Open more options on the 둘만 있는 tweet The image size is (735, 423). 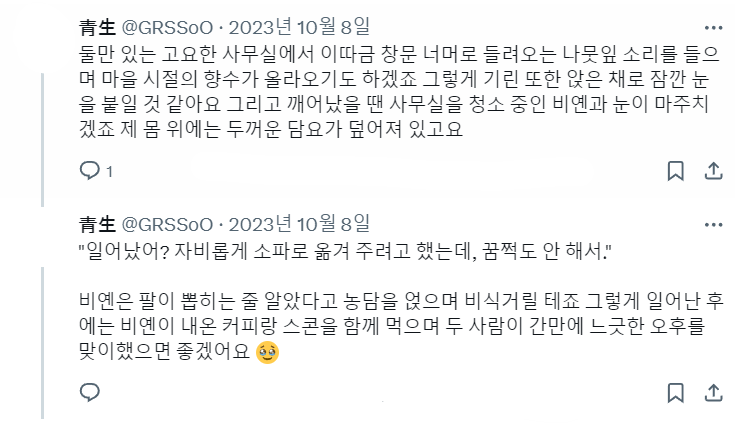pyautogui.click(x=713, y=28)
